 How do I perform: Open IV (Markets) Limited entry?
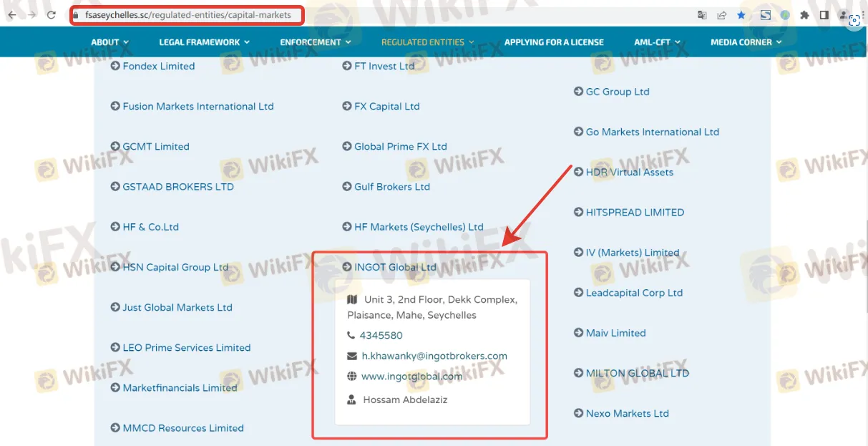(633, 253)
